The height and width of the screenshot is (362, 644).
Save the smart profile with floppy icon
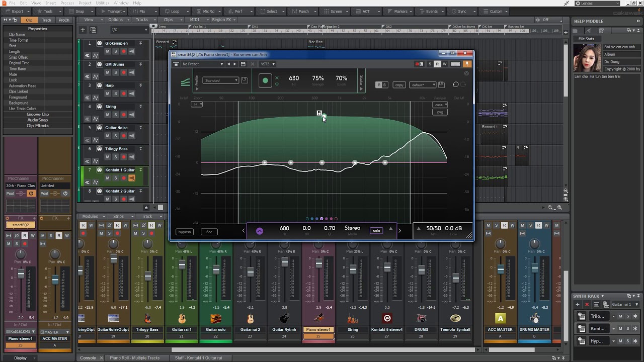coord(245,80)
